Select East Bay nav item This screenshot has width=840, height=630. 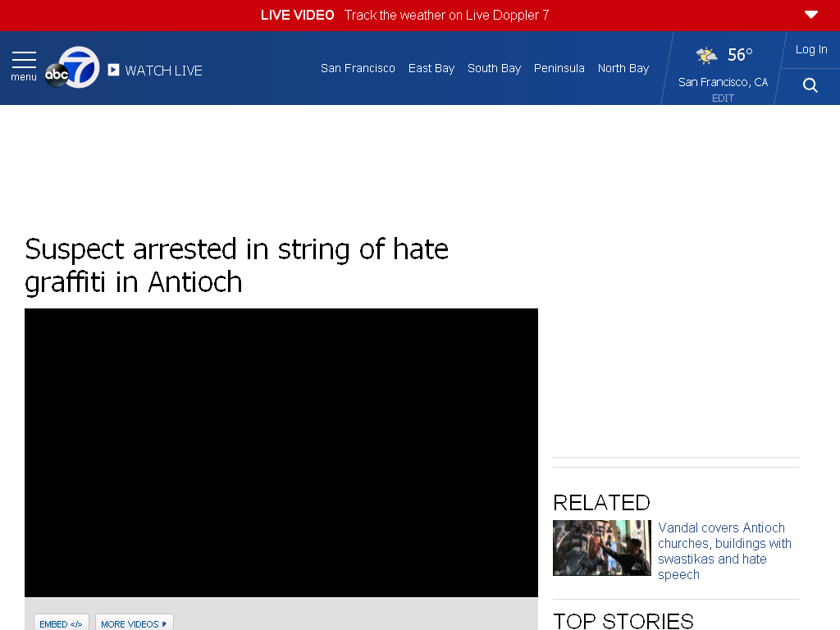click(431, 68)
